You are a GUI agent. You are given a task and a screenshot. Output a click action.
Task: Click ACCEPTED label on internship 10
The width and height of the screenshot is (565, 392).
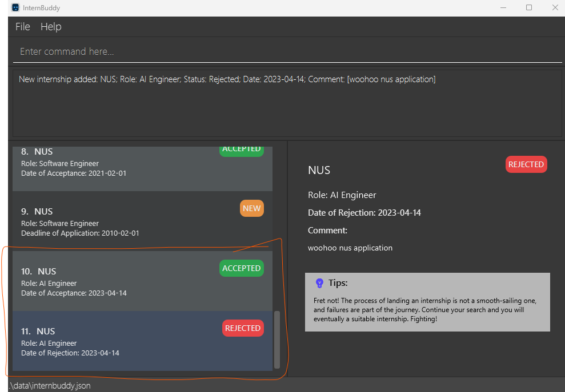pos(242,268)
